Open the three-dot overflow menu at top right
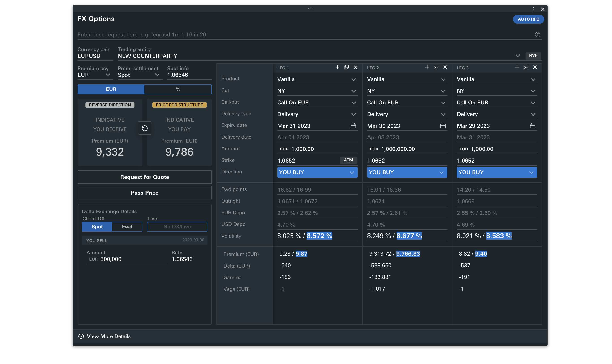This screenshot has width=612, height=364. point(533,9)
